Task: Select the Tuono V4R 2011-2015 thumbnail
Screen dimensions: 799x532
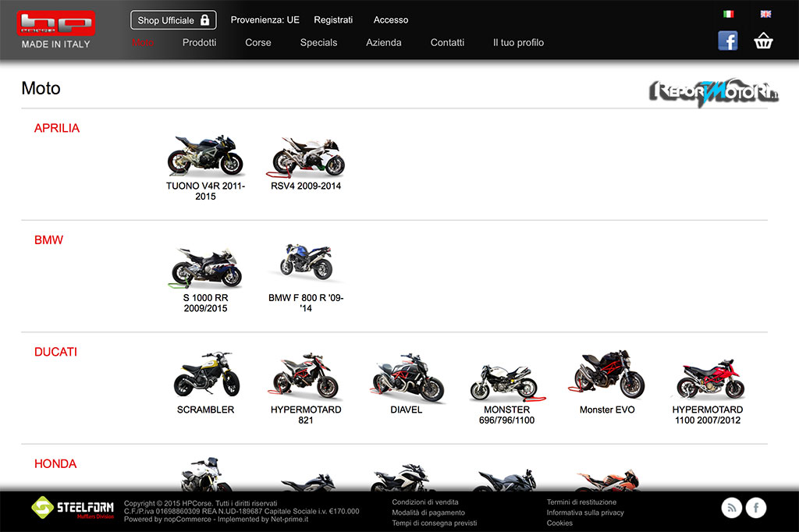Action: coord(205,155)
